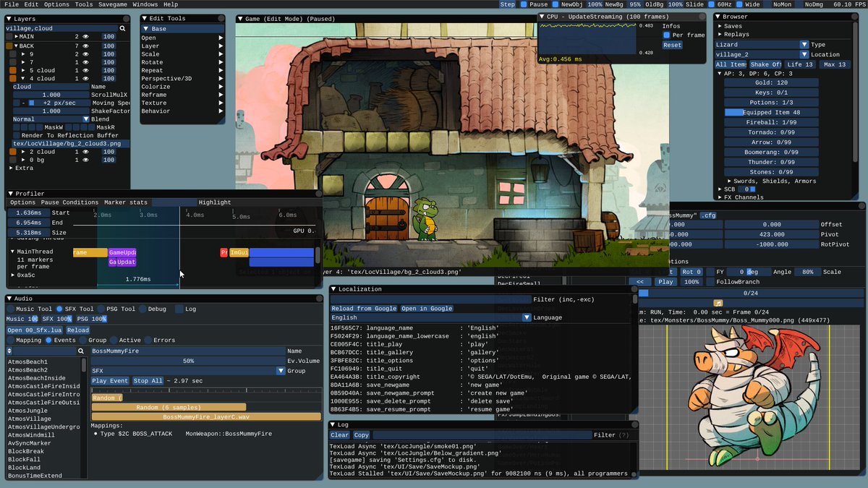Click the Play Event button
This screenshot has width=868, height=488.
110,380
